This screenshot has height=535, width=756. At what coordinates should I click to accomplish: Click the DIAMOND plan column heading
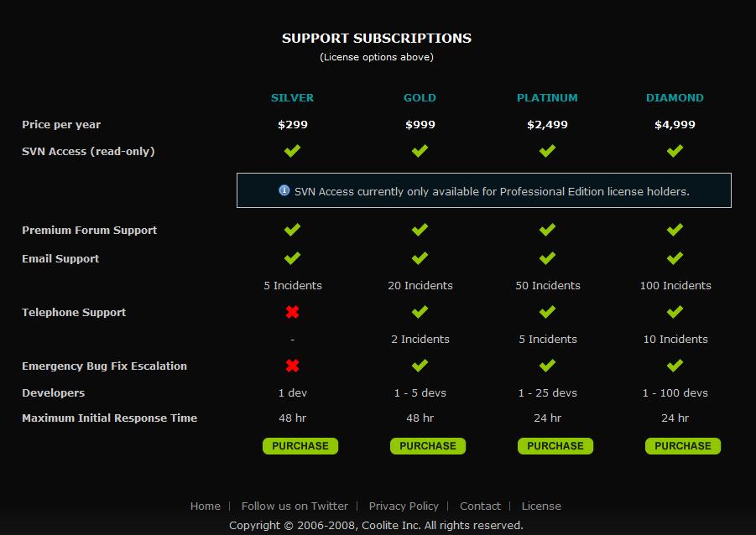pos(675,98)
